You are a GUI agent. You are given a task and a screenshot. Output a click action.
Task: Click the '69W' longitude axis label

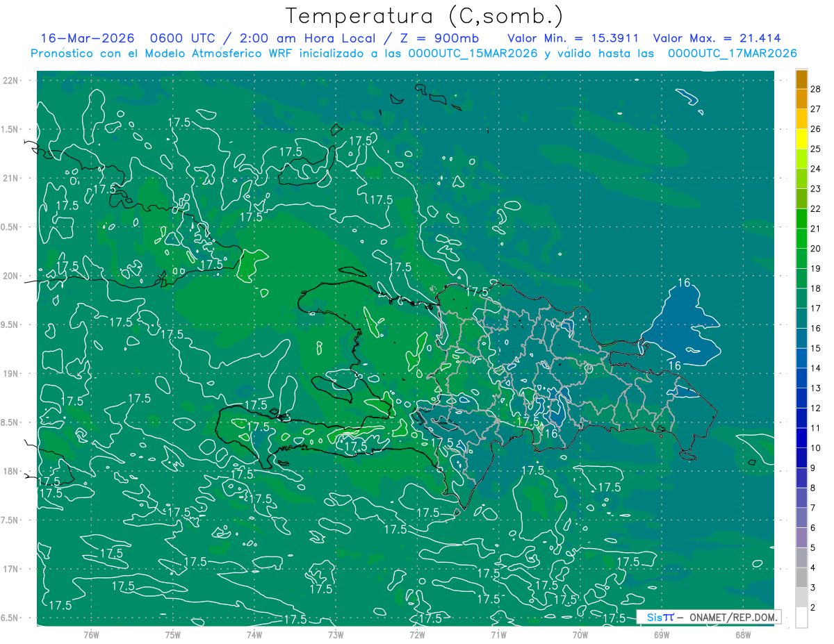661,635
